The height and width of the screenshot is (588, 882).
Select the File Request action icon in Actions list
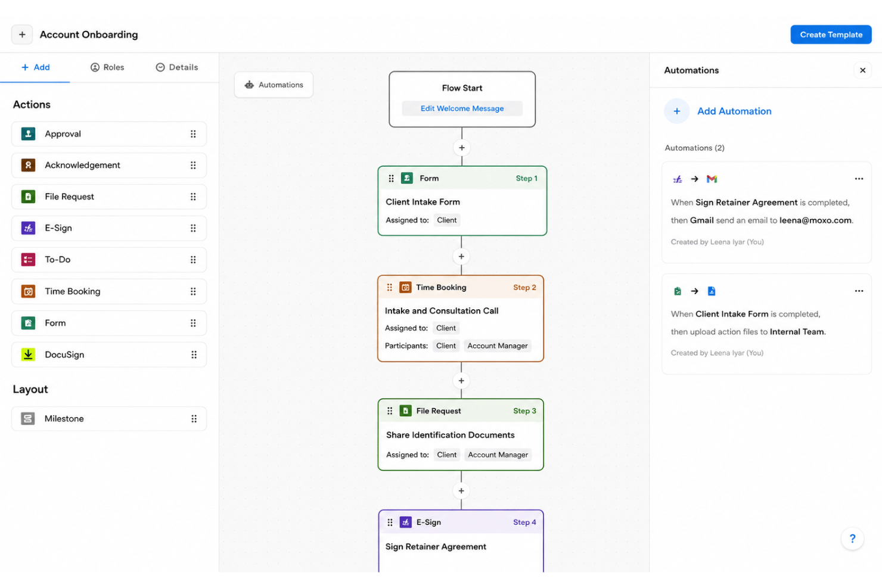[x=28, y=197]
